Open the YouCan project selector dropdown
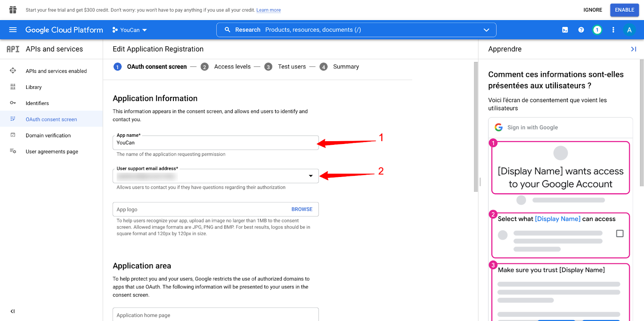This screenshot has height=321, width=644. tap(130, 30)
